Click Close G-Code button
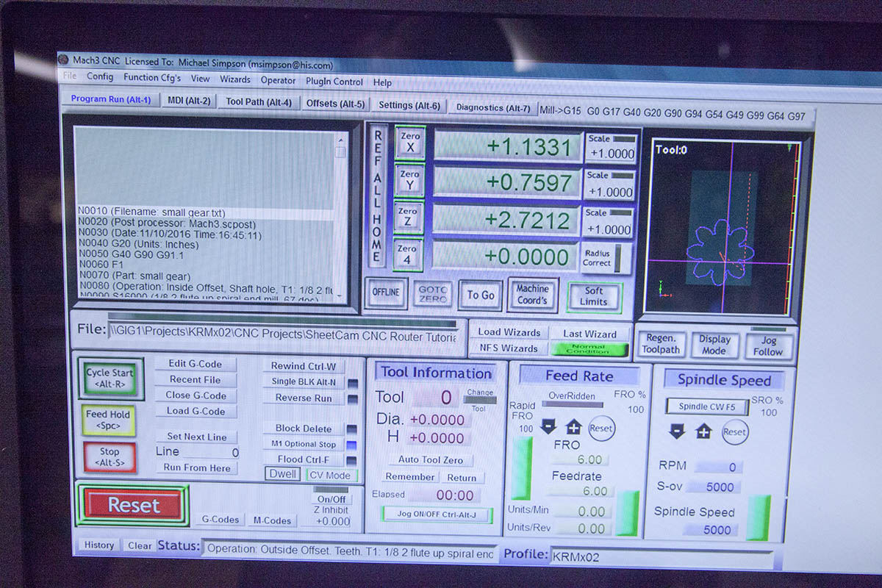This screenshot has width=882, height=588. (x=196, y=395)
